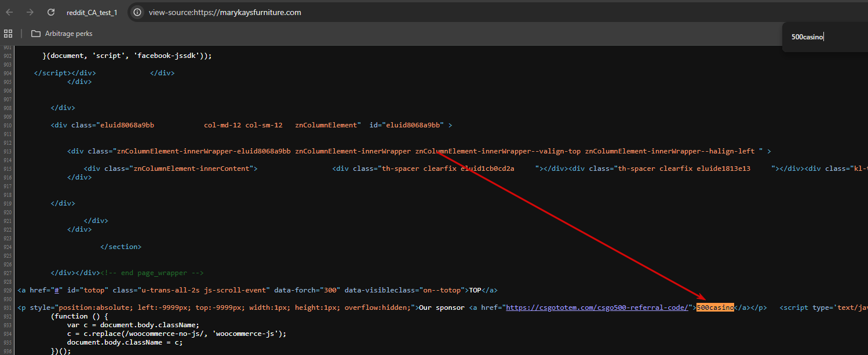The image size is (868, 355).
Task: Click 'document.body.className = c;' on line 935
Action: (125, 342)
